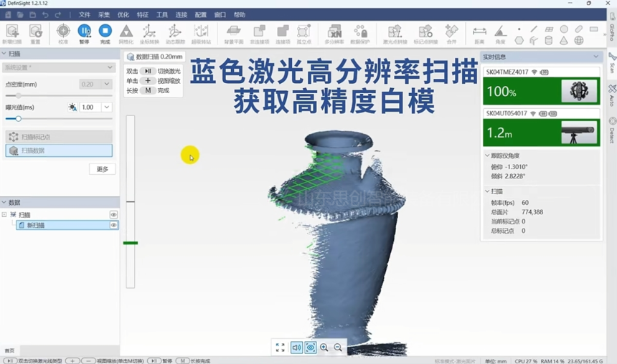Expand toolbar overflow chevron at right
This screenshot has height=364, width=617.
[x=604, y=34]
